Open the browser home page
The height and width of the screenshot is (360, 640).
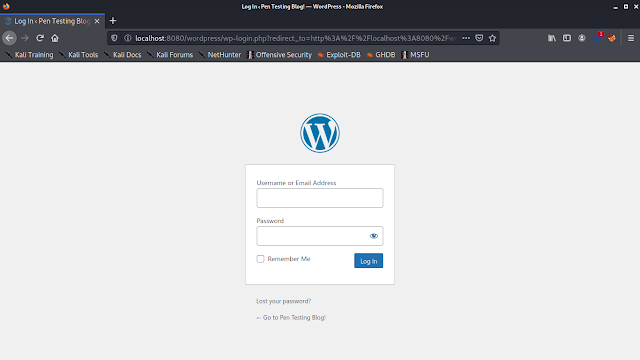pyautogui.click(x=55, y=38)
